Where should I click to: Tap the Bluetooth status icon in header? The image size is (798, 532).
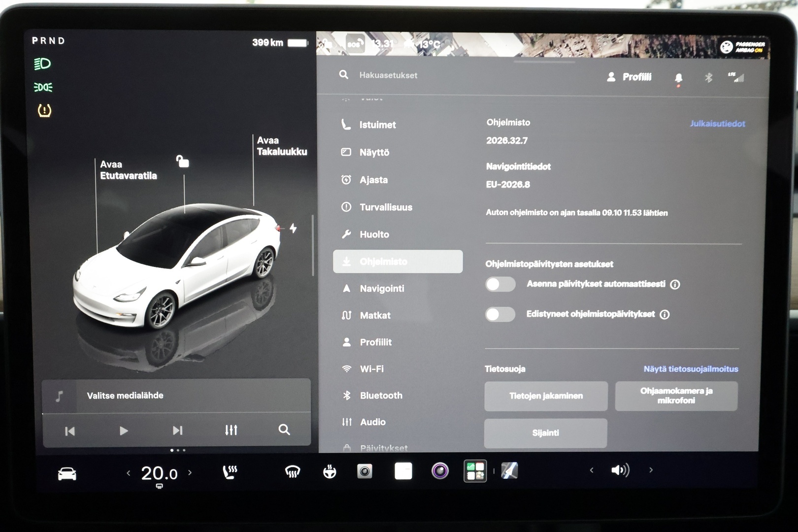point(708,77)
